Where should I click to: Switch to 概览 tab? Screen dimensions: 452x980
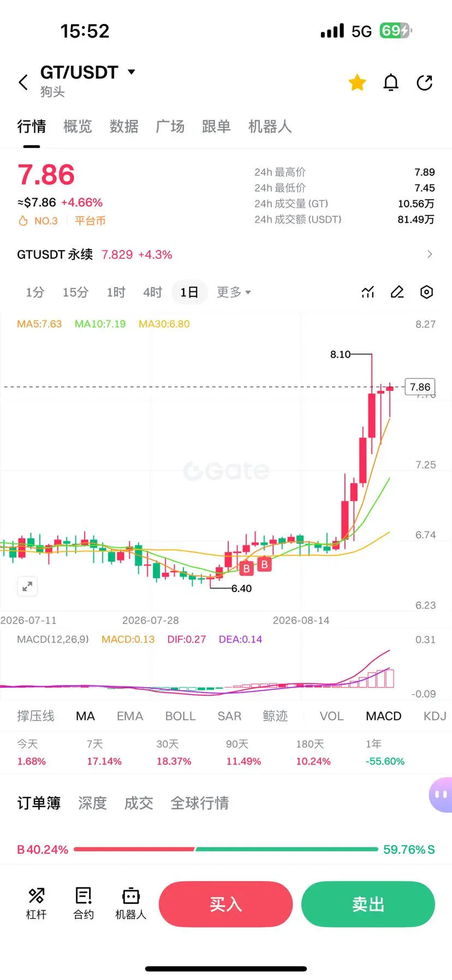click(78, 127)
